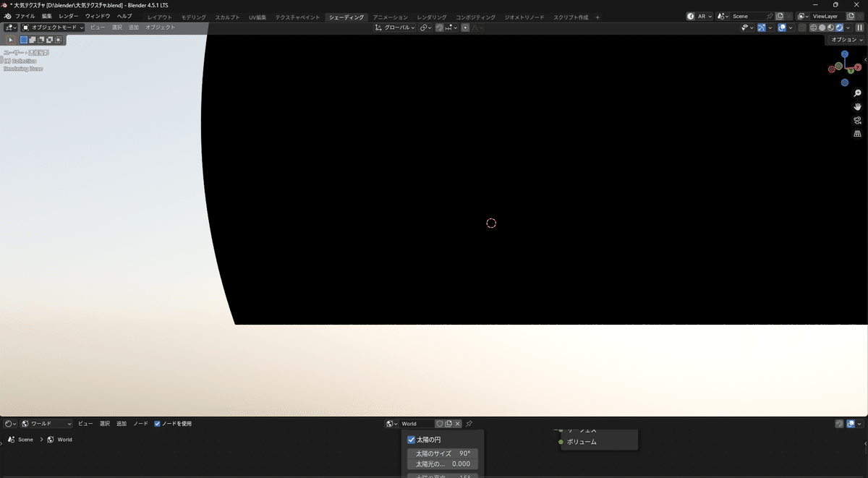Edit the 'Scene' name field

(748, 16)
